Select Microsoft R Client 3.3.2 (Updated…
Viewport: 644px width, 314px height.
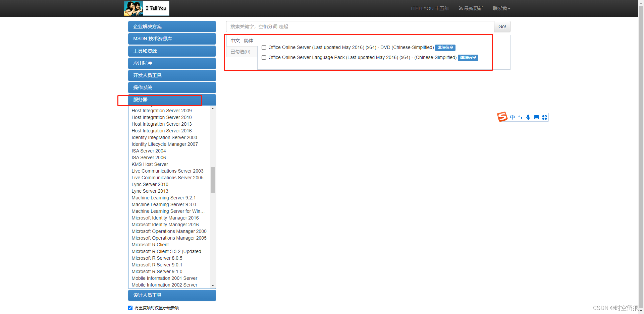168,251
